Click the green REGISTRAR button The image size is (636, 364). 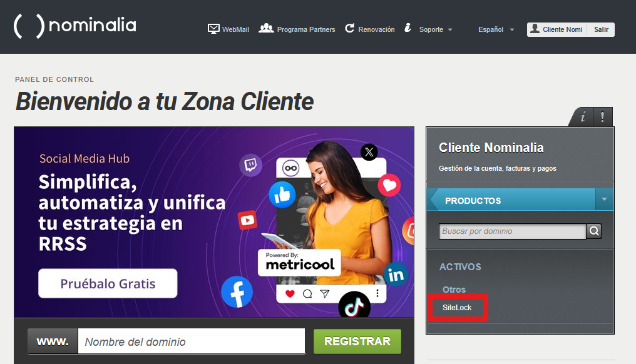pos(357,341)
